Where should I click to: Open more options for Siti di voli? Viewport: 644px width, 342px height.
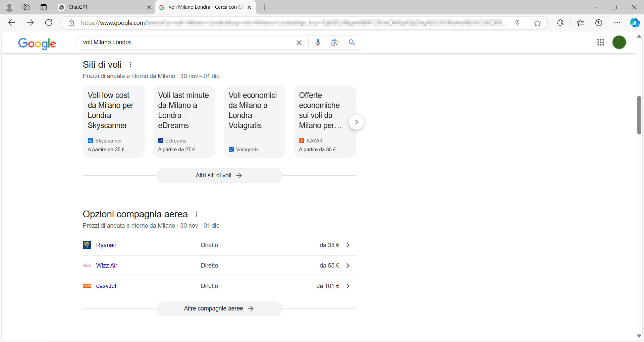coord(130,65)
